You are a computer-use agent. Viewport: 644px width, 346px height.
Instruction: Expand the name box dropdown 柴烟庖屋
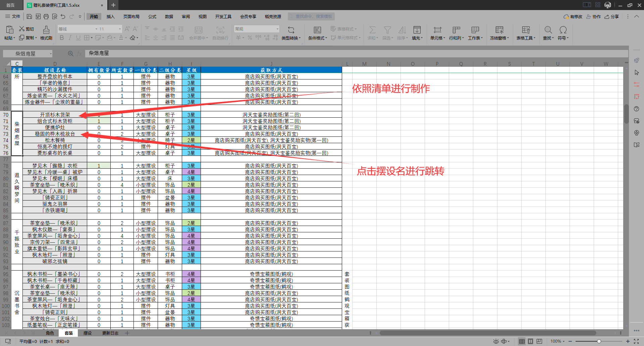click(51, 54)
